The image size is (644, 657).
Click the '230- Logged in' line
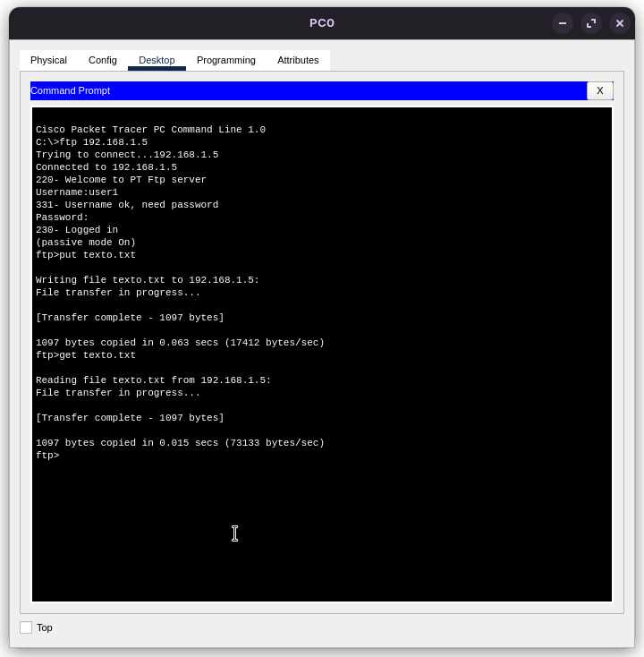(77, 230)
